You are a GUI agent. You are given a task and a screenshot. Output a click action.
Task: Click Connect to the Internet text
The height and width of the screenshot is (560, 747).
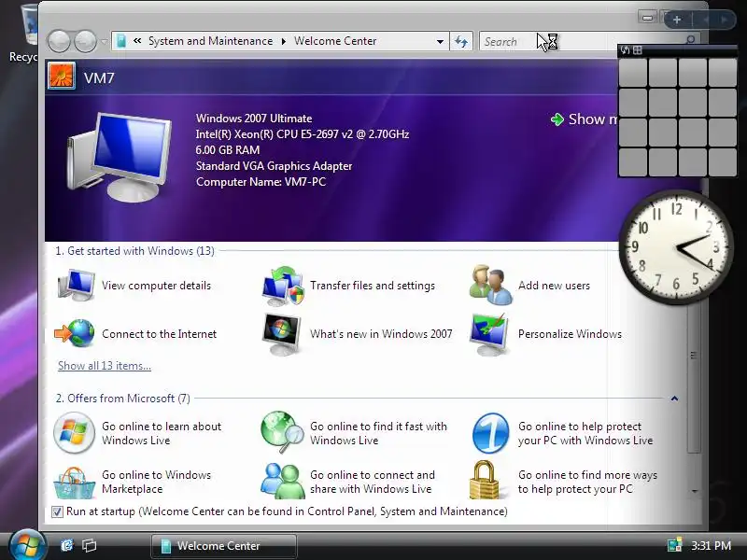coord(159,334)
